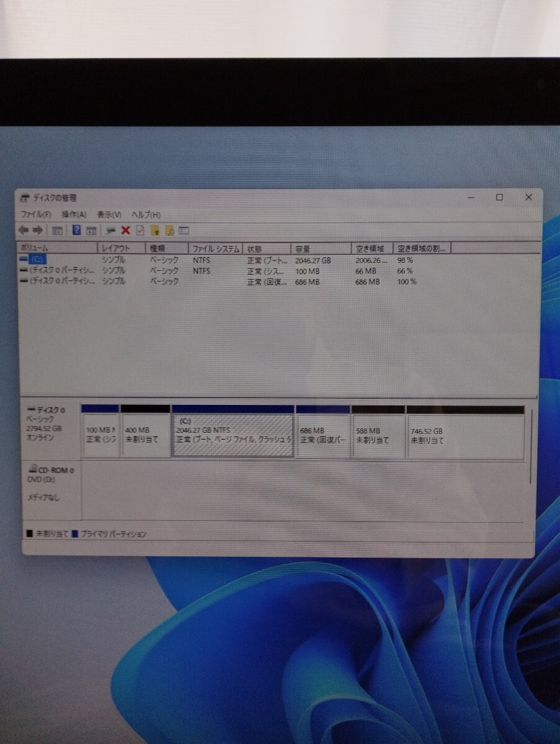The image size is (560, 744).
Task: Toggle the console tree pane icon
Action: point(57,230)
